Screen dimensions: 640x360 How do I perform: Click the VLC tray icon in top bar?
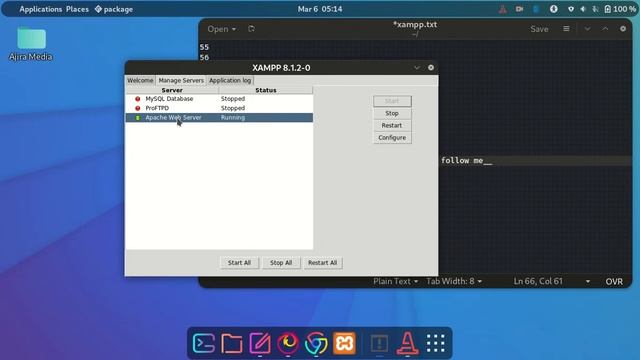click(503, 9)
